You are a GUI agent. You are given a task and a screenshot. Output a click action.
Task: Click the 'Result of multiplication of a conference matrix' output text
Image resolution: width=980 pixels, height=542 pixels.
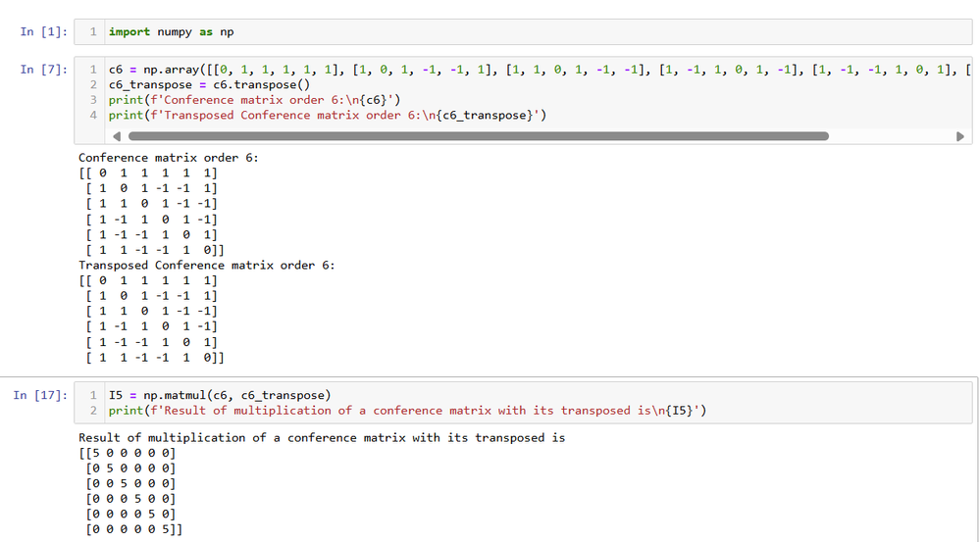pos(321,438)
